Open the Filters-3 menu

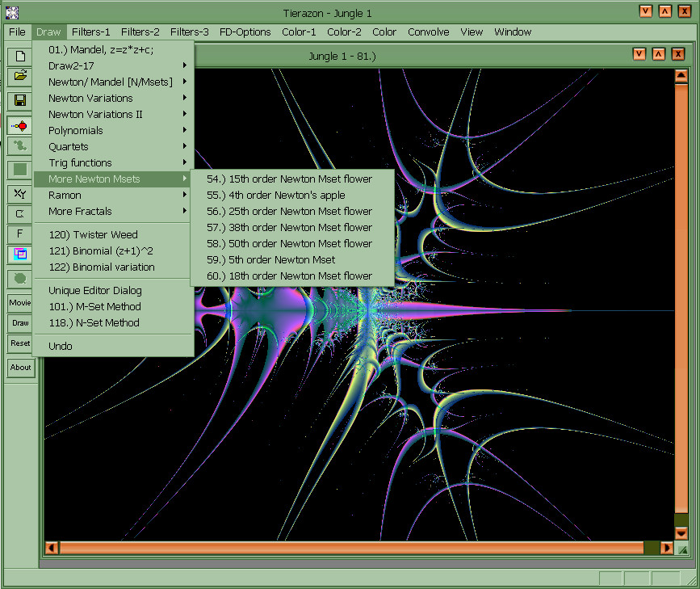189,32
